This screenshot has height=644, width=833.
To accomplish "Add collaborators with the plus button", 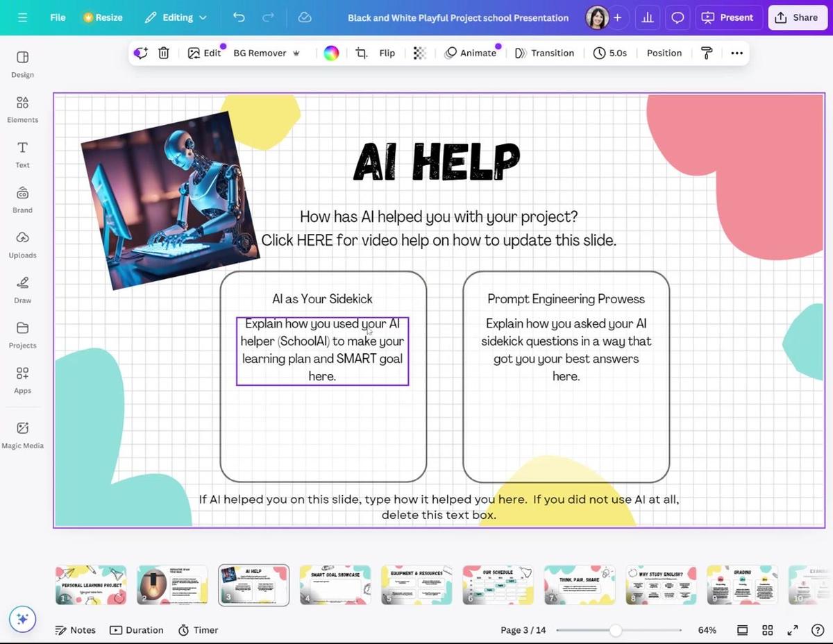I will (617, 17).
